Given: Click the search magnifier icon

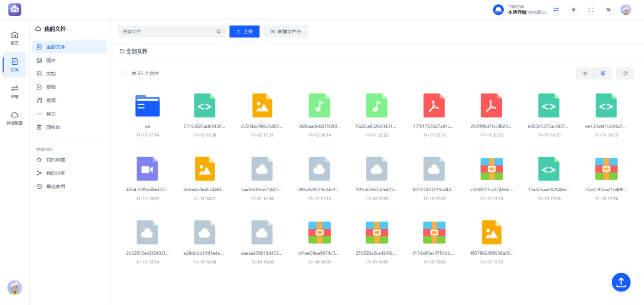Looking at the screenshot, I should [x=219, y=32].
